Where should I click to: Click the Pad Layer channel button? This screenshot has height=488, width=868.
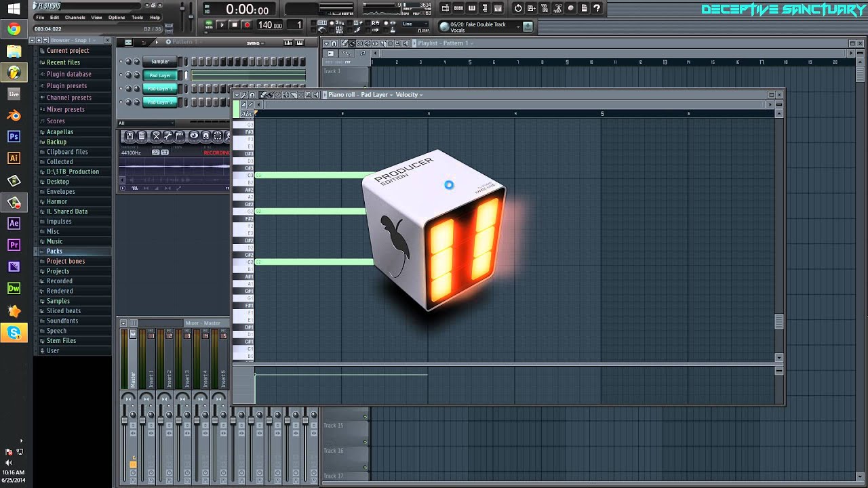click(x=160, y=75)
